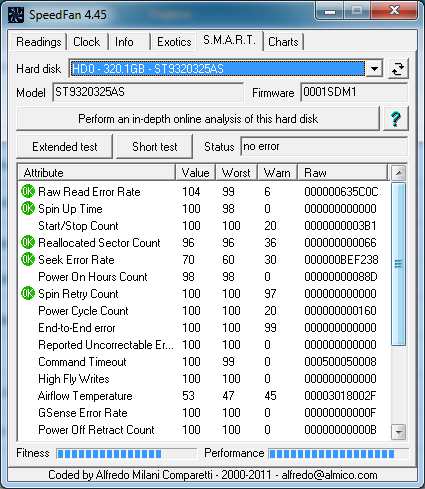Select the Seek Error Rate row
This screenshot has height=489, width=425.
coord(204,260)
